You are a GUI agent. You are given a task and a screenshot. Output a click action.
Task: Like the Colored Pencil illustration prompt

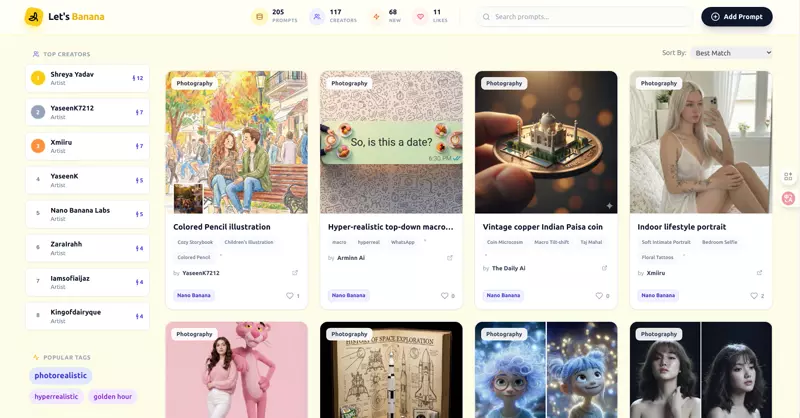[291, 296]
